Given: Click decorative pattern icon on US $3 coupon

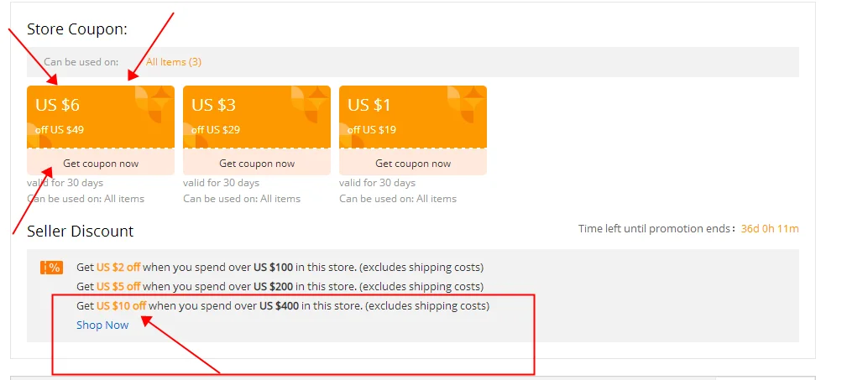Looking at the screenshot, I should point(311,105).
